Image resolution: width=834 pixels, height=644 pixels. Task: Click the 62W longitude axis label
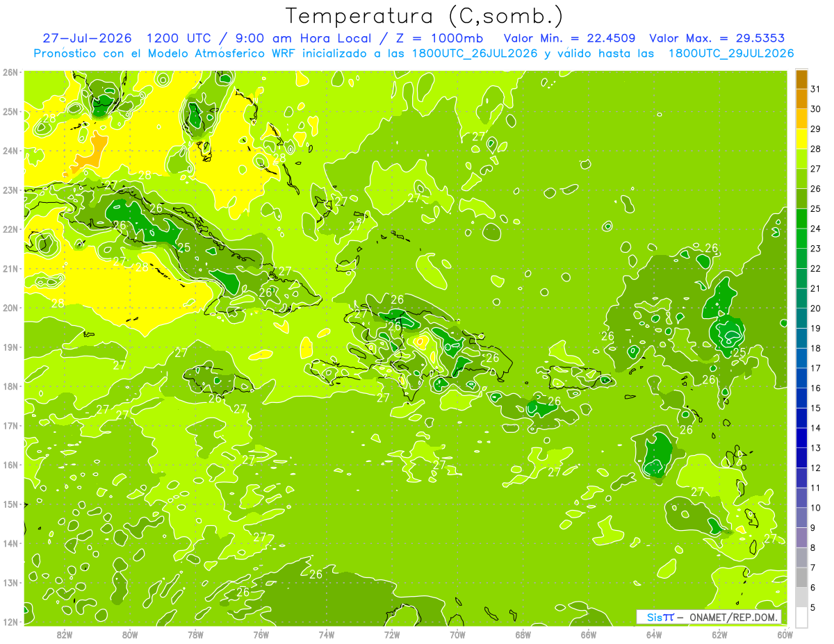coord(719,634)
